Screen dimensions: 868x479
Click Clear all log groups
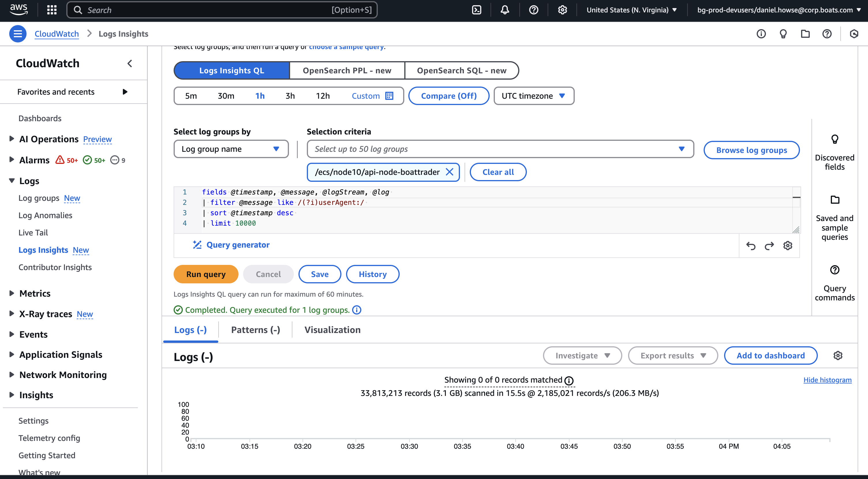498,172
